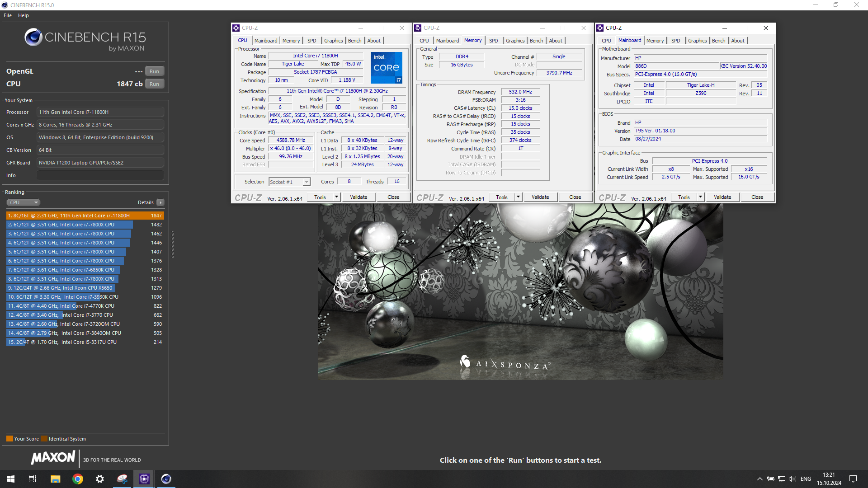868x488 pixels.
Task: Select ranking row Xeon CPU X5650
Action: (x=85, y=288)
